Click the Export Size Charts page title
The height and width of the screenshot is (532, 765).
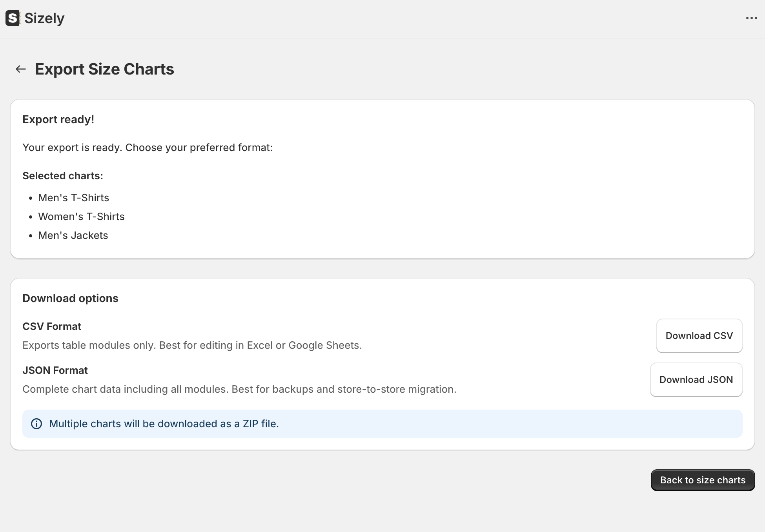point(104,69)
